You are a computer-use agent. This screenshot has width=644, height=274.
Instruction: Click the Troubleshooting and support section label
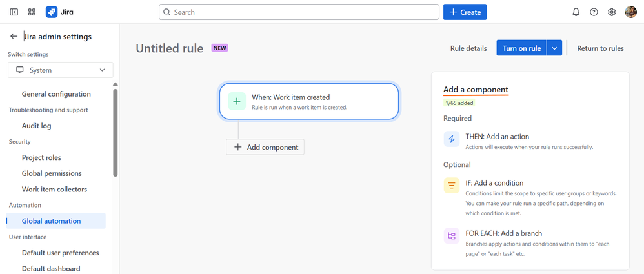pyautogui.click(x=48, y=110)
